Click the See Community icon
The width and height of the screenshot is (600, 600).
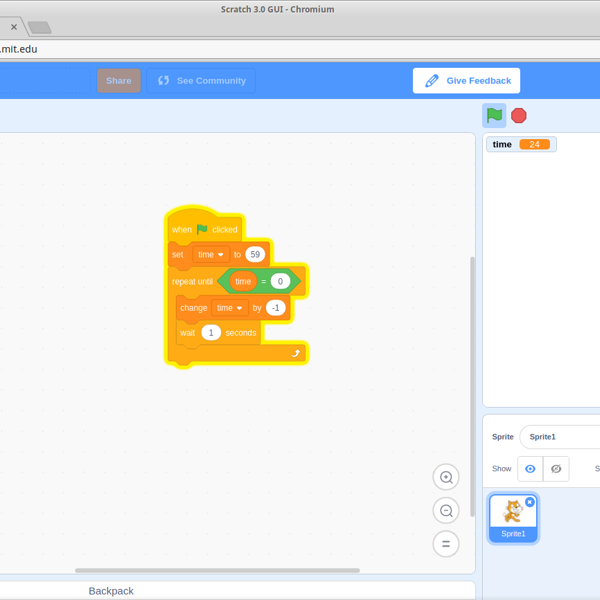coord(164,81)
